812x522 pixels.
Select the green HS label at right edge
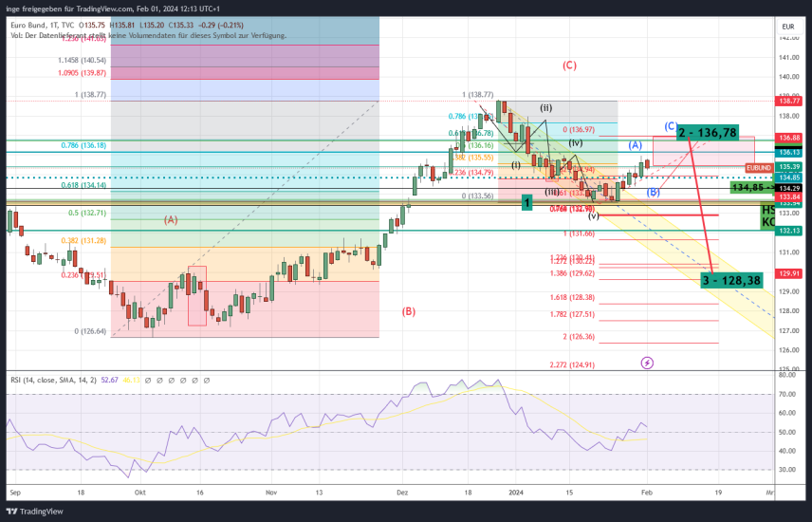click(x=767, y=210)
